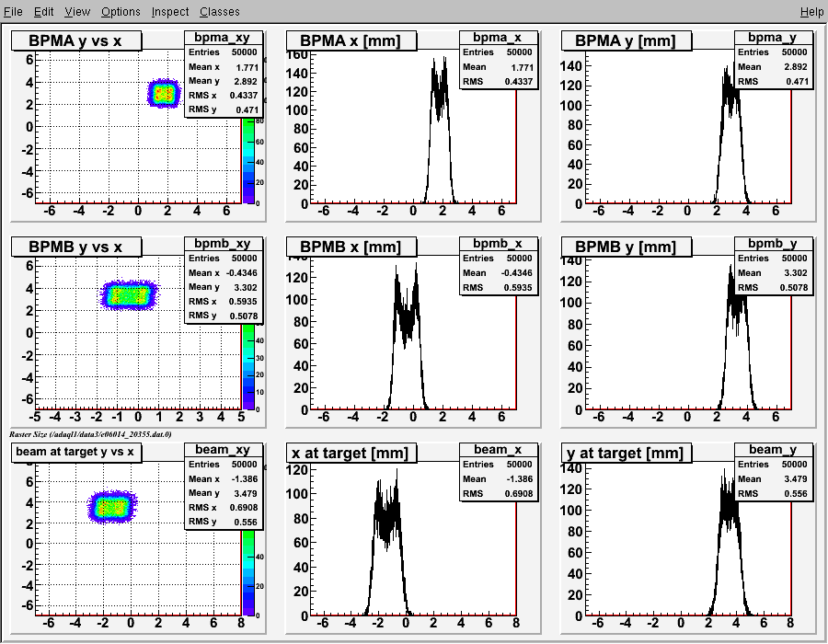Image resolution: width=828 pixels, height=644 pixels.
Task: Select the 'BPMA y vs x' title box
Action: point(76,40)
